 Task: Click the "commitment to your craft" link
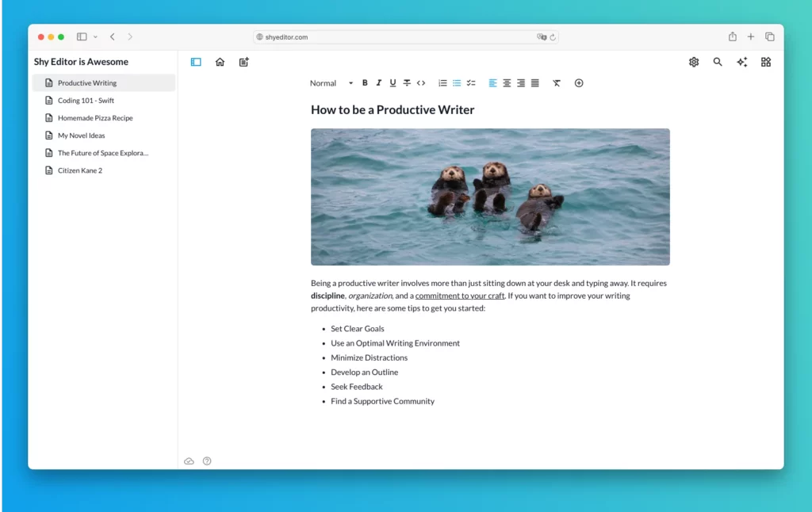point(460,296)
